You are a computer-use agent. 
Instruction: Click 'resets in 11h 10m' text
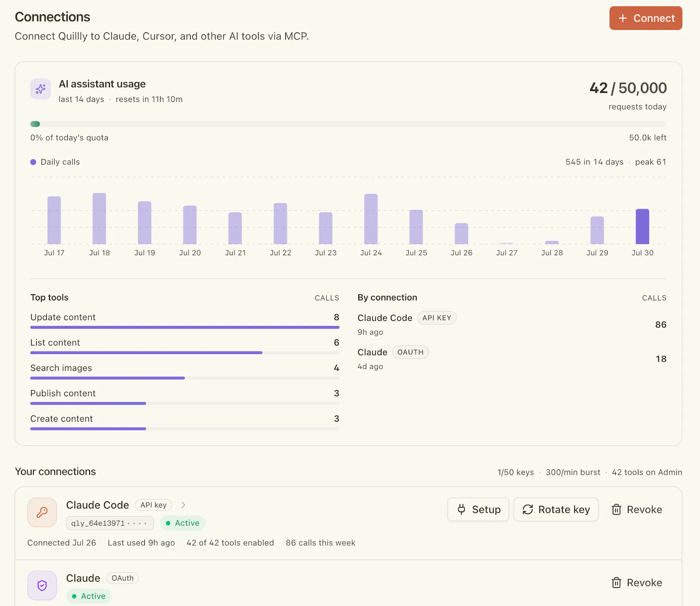(149, 99)
